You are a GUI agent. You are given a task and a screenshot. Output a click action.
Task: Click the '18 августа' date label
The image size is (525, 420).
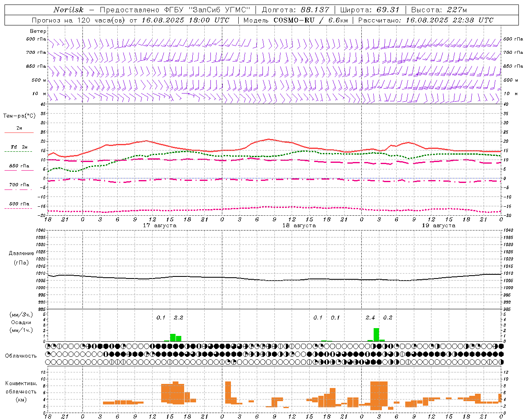pos(299,226)
